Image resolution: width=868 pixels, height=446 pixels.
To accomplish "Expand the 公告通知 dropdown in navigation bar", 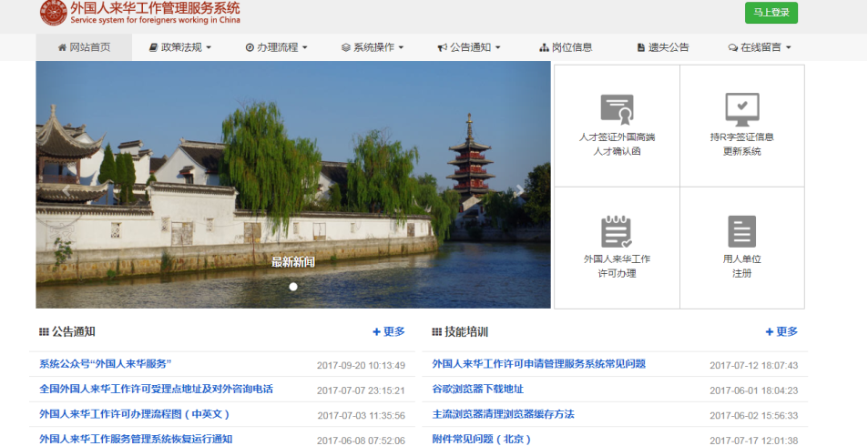I will pyautogui.click(x=469, y=47).
